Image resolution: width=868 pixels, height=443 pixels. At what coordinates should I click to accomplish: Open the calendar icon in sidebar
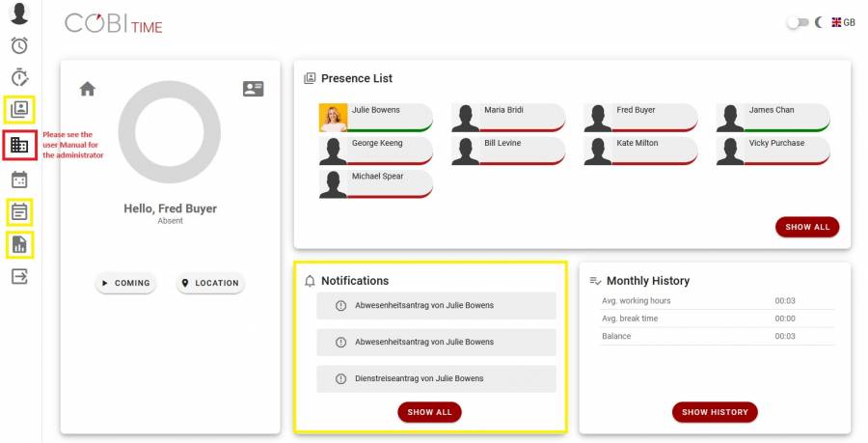(19, 180)
